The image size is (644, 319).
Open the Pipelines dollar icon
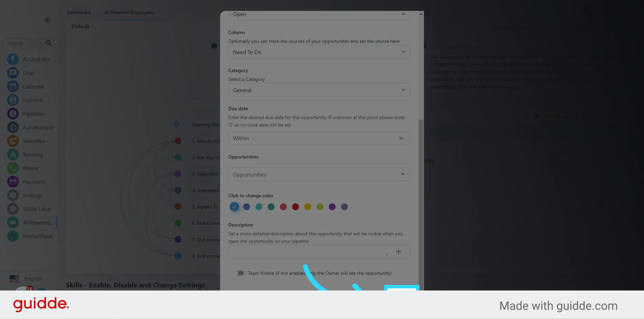pos(13,114)
